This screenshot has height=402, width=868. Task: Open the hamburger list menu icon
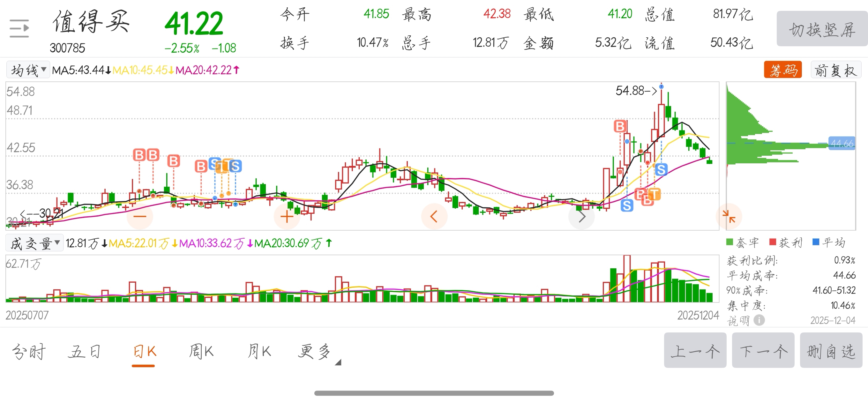[x=19, y=29]
